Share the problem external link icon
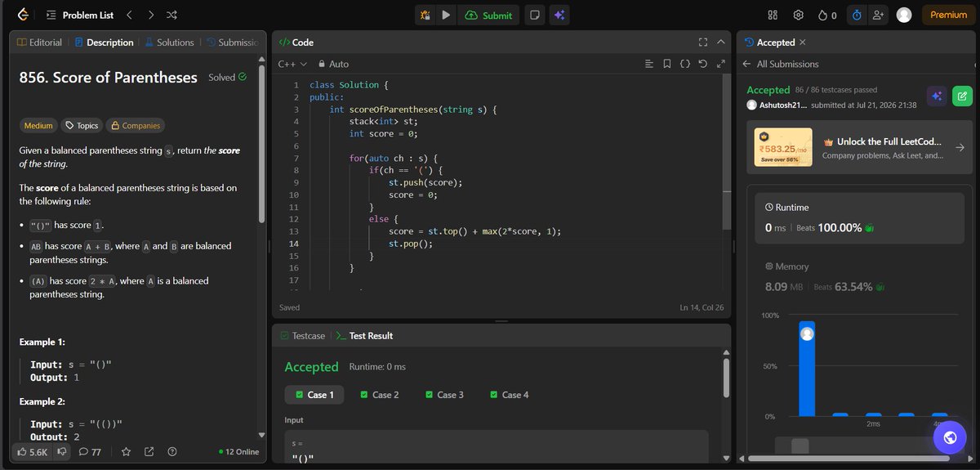The height and width of the screenshot is (470, 980). [149, 451]
